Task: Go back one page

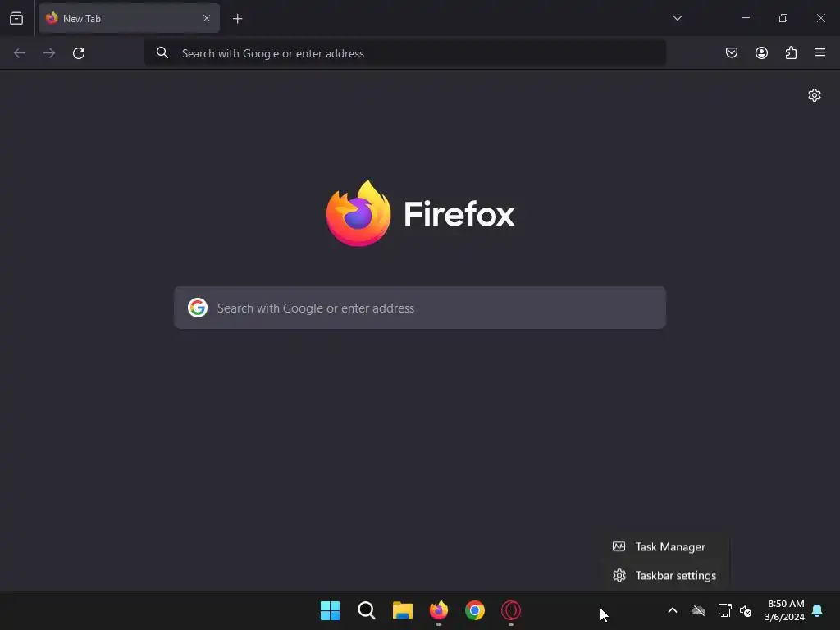Action: (x=20, y=53)
